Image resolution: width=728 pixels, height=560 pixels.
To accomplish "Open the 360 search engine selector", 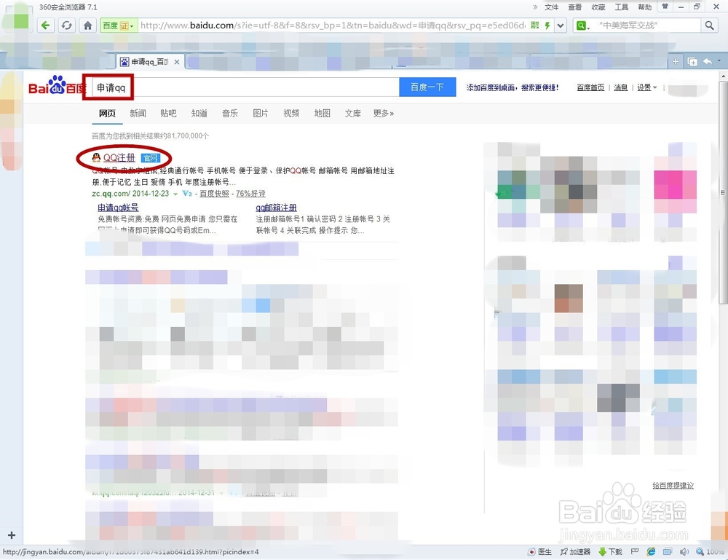I will click(x=582, y=25).
